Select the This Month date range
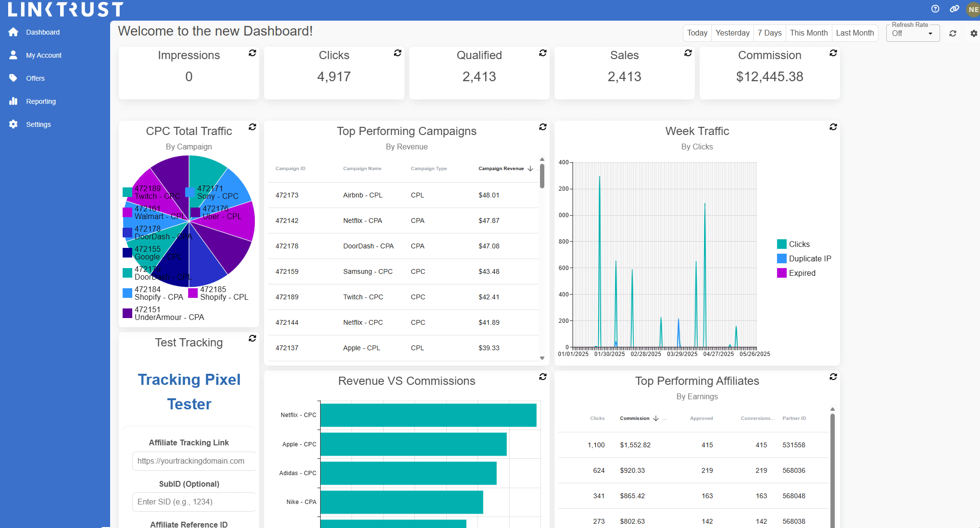Screen dimensions: 980x528 pos(809,33)
